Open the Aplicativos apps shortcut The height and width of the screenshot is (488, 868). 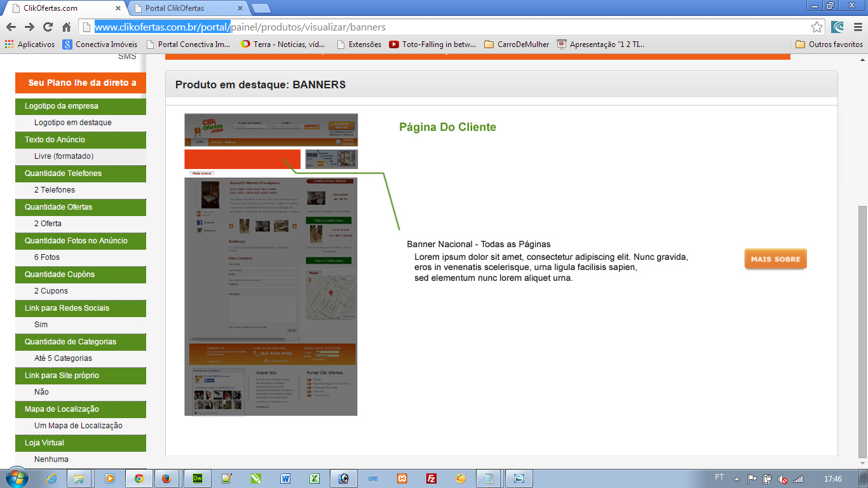[30, 44]
